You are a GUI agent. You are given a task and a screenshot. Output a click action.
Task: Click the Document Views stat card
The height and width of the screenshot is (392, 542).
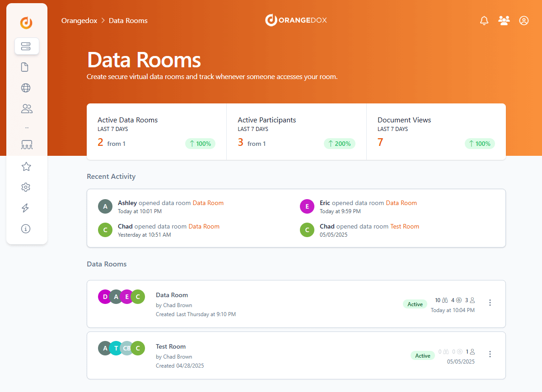436,131
